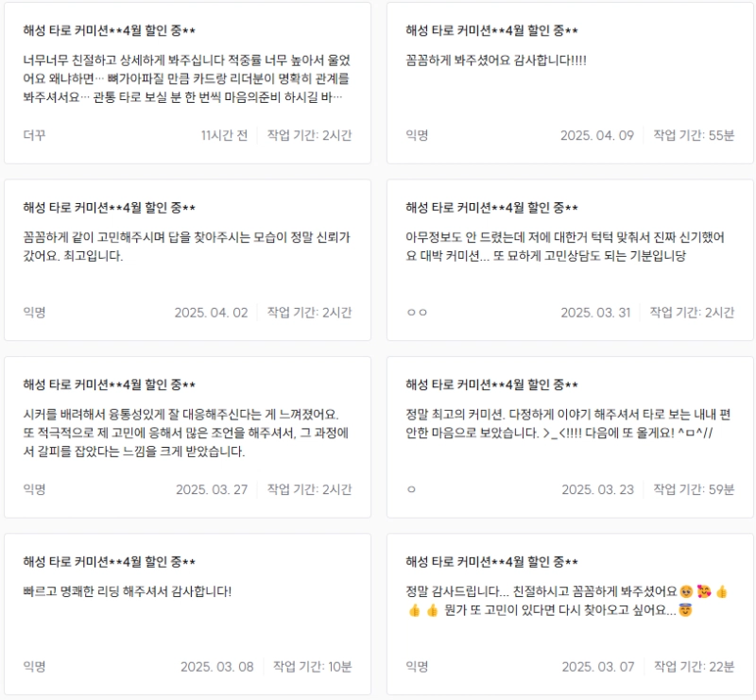Click the '11시간 전' timestamp
This screenshot has width=756, height=700.
click(x=224, y=135)
